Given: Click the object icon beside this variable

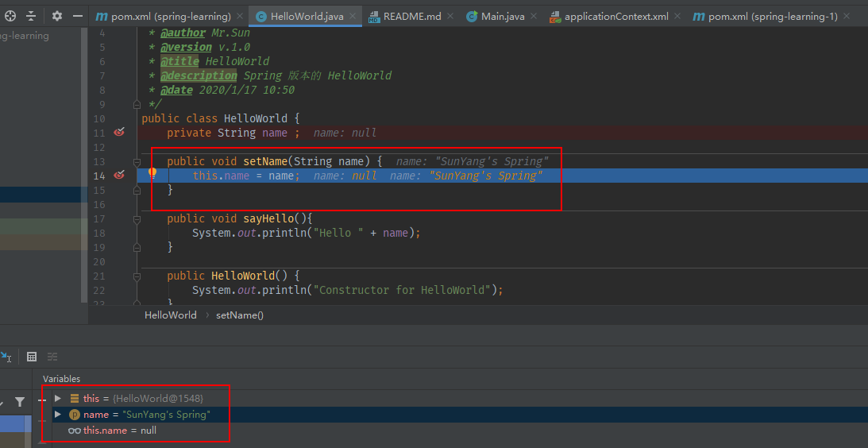Looking at the screenshot, I should click(x=75, y=398).
